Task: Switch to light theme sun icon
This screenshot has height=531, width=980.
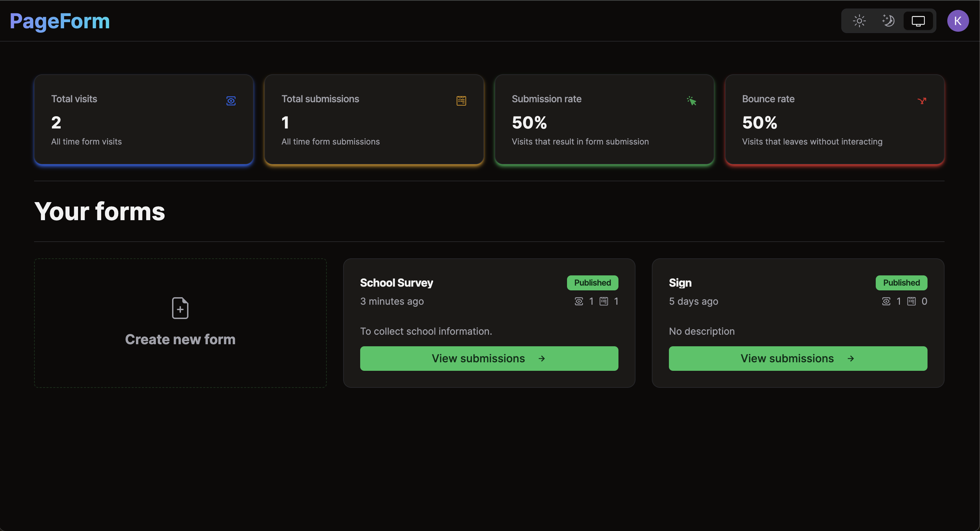Action: click(x=859, y=21)
